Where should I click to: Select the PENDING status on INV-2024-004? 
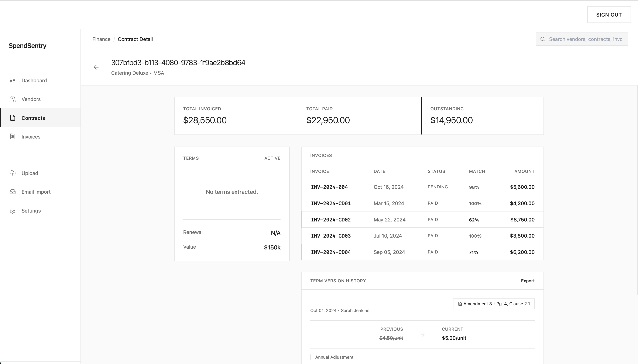coord(438,187)
